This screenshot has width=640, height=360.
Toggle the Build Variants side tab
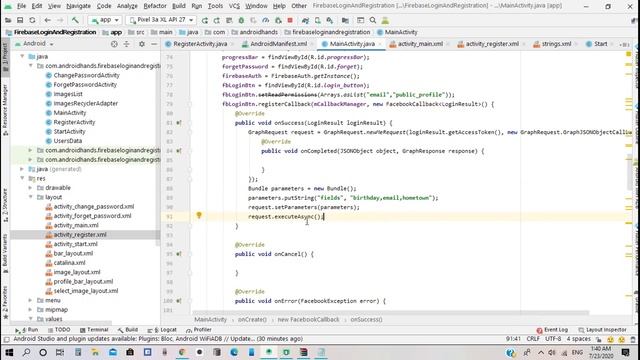[x=5, y=252]
